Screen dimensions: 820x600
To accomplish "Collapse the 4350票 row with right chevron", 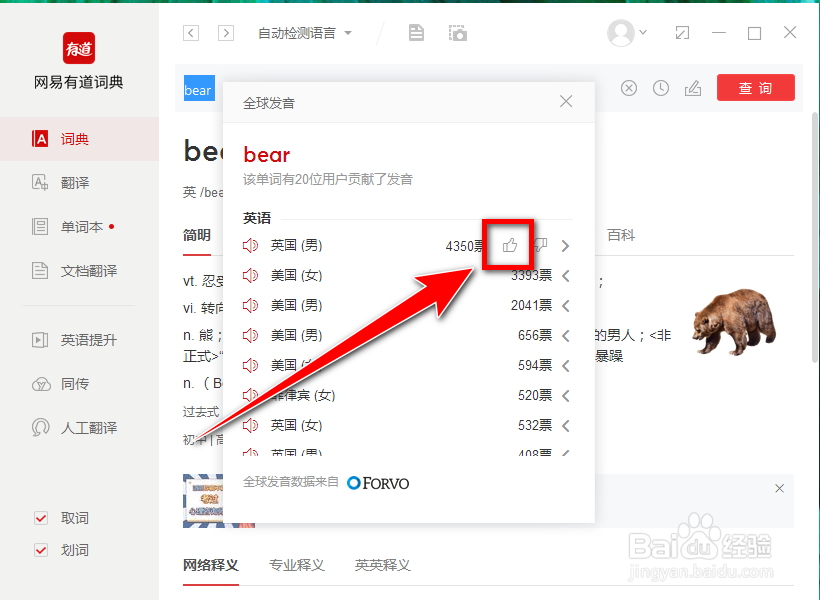I will click(565, 245).
